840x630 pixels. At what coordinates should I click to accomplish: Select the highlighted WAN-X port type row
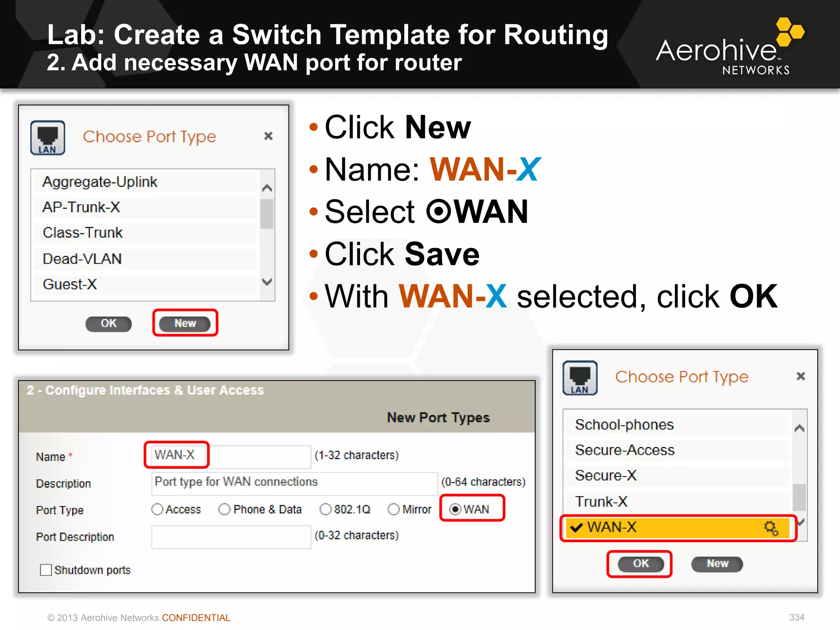click(678, 527)
